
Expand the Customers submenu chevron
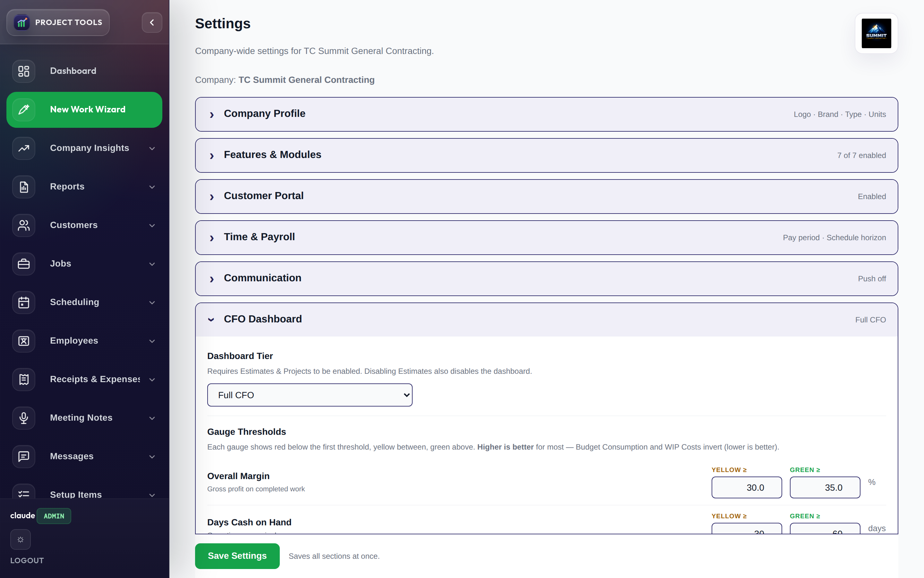(x=152, y=225)
